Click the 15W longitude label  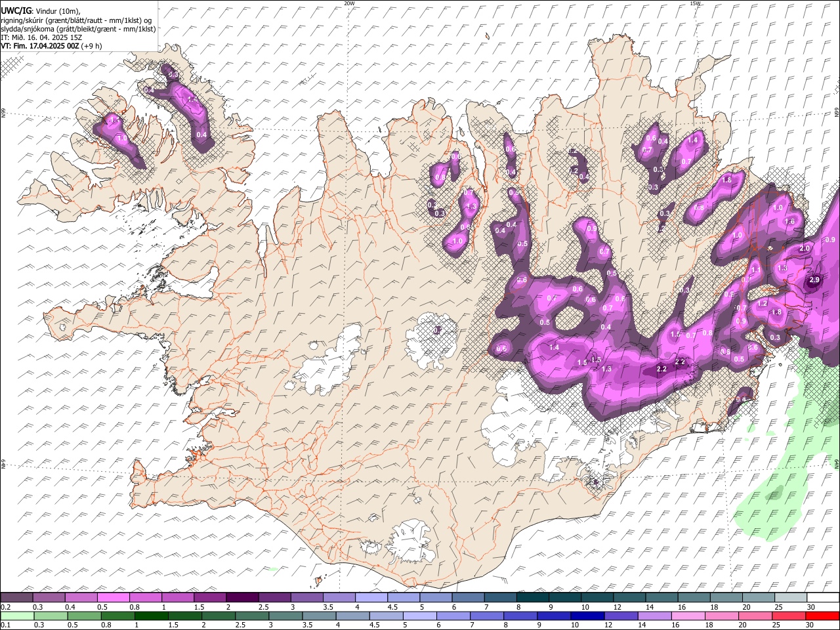tap(695, 3)
